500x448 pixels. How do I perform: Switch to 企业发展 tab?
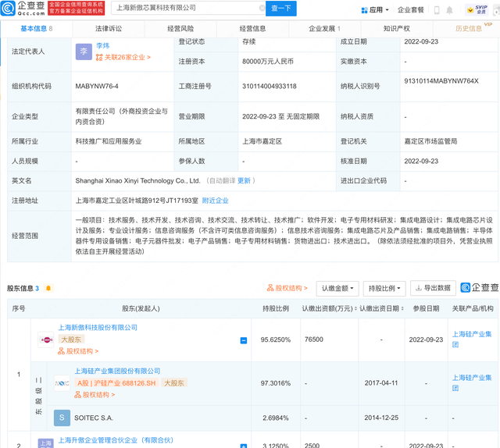tap(325, 29)
